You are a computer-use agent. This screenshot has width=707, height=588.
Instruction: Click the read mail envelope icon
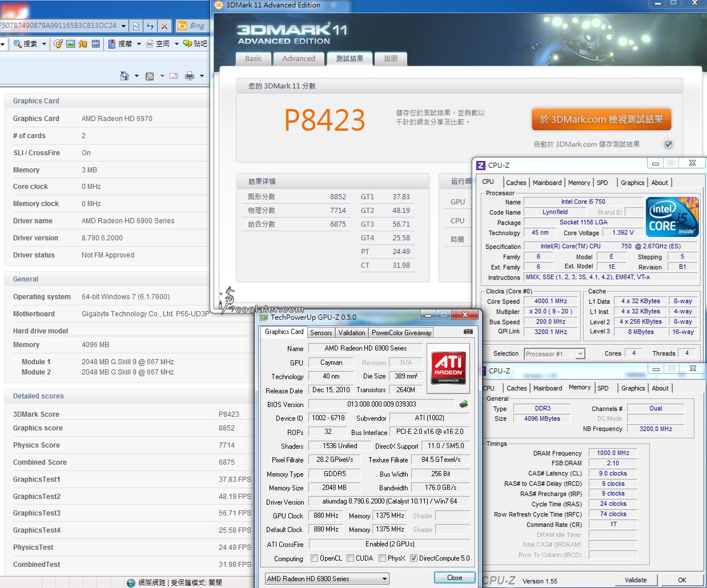[174, 76]
